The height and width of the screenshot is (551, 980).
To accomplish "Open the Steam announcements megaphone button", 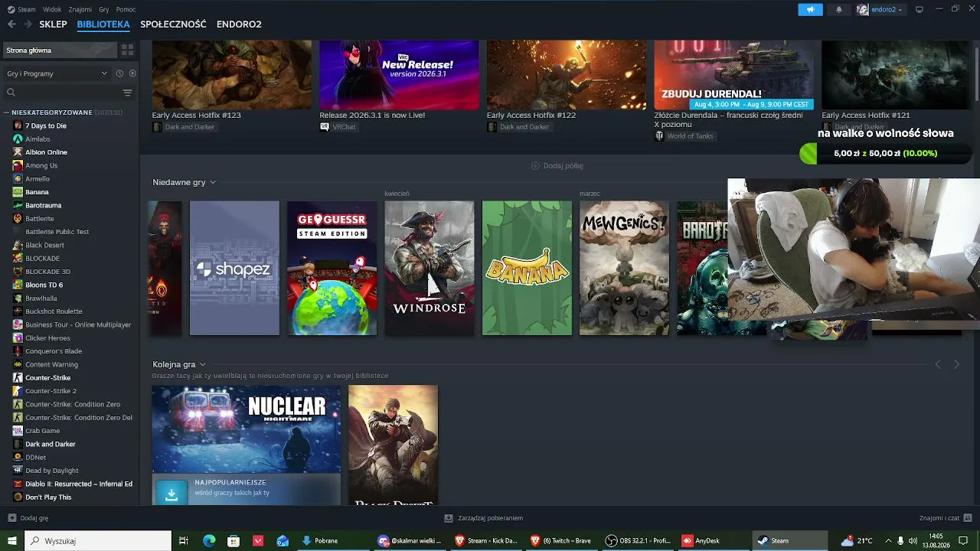I will 810,9.
